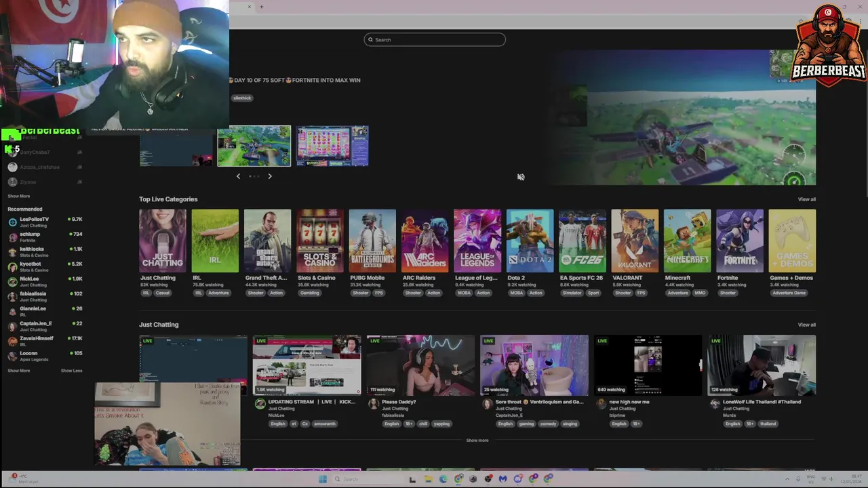Click Simulator tag under EA Sports FC 26
Screen dimensions: 868x488
572,293
